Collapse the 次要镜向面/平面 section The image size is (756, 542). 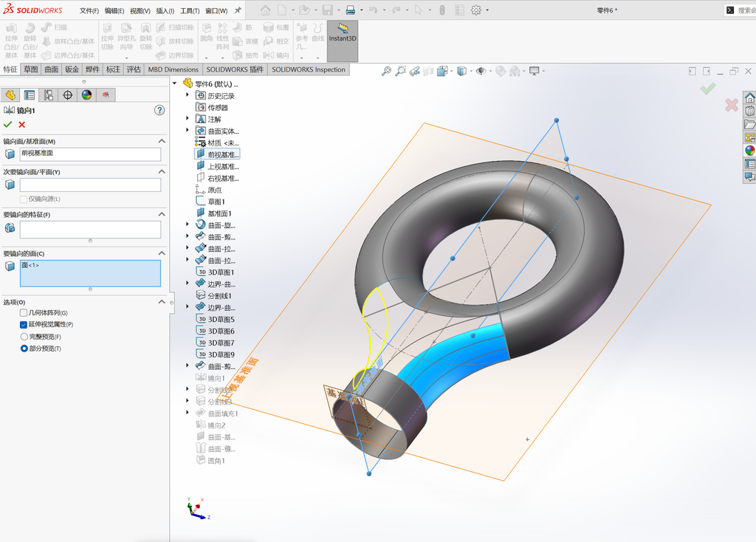(x=162, y=171)
